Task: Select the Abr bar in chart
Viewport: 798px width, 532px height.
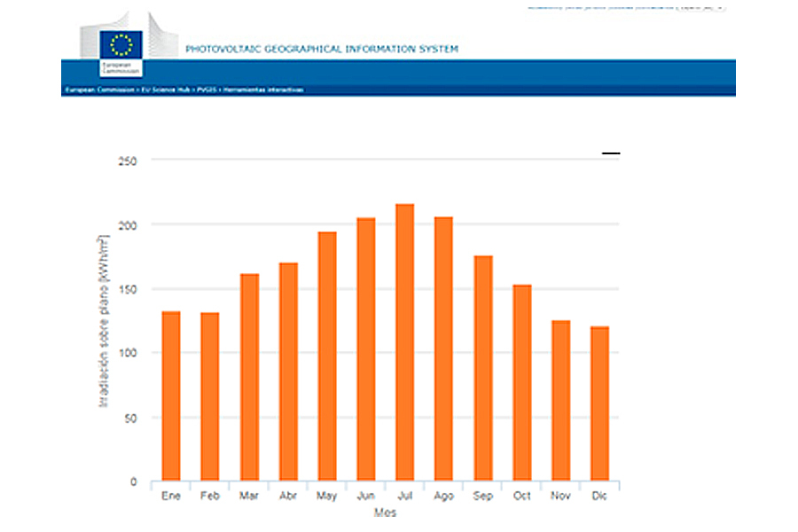Action: tap(288, 372)
